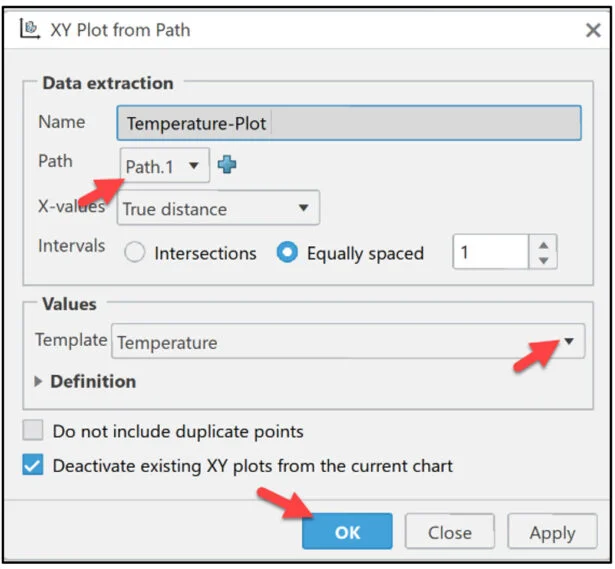Select the Intersections radio button
615x569 pixels.
(135, 253)
